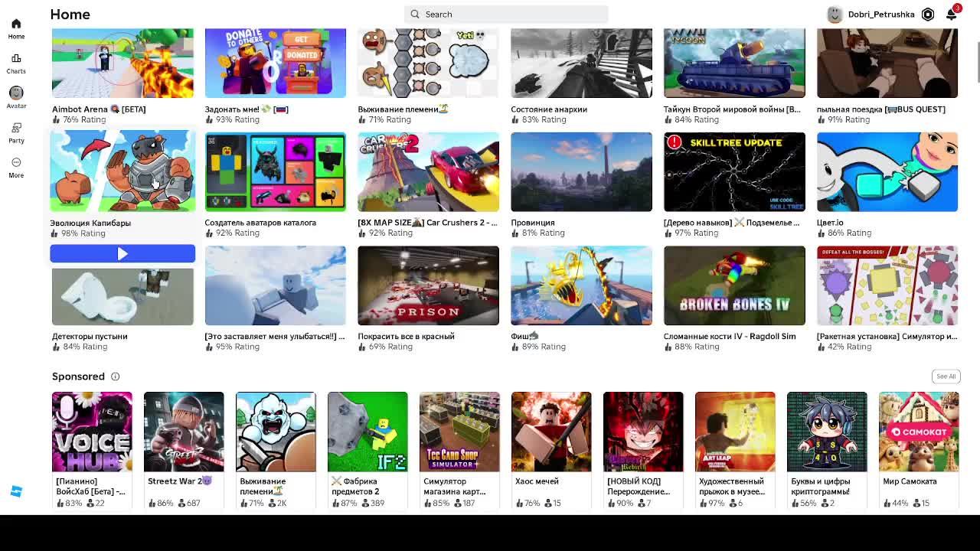Open the Car Crushers 2 thumbnail

click(x=428, y=172)
